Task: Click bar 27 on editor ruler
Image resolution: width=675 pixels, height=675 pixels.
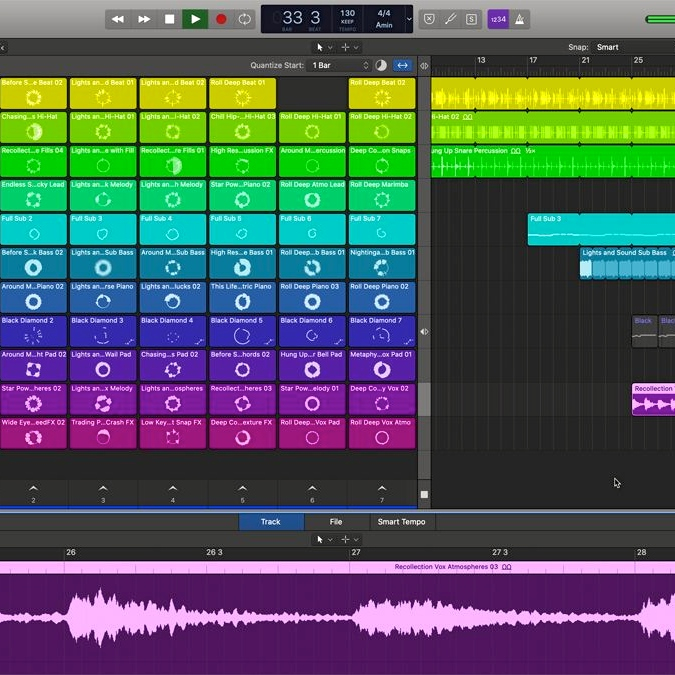Action: click(x=356, y=552)
